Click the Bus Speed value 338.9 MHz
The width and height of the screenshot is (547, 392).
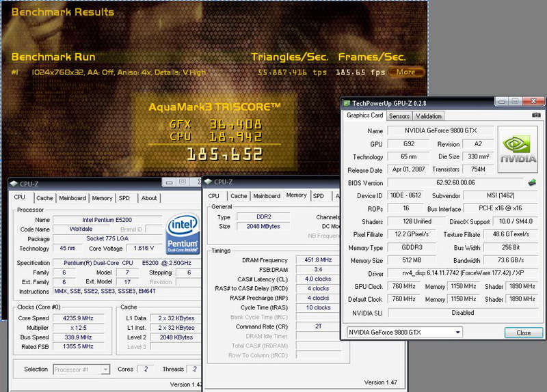78,337
